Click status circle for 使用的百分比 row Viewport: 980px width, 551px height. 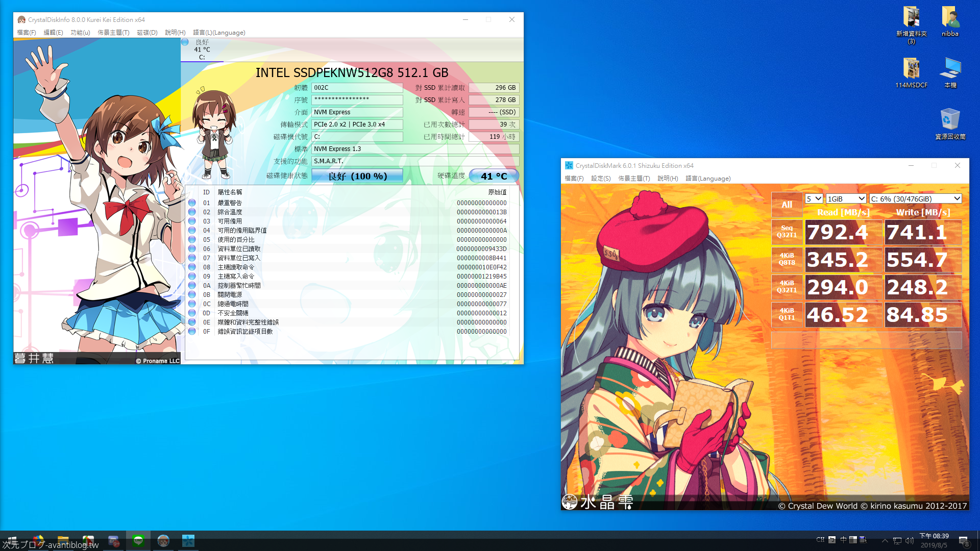pyautogui.click(x=192, y=239)
